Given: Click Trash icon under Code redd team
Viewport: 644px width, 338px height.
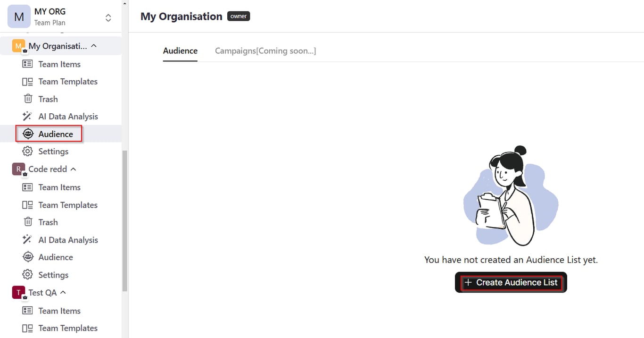Looking at the screenshot, I should 28,222.
